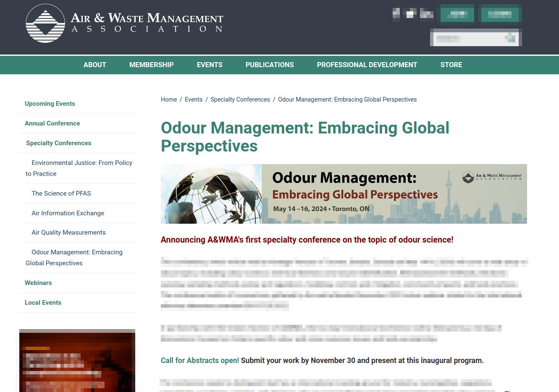Click the Air & Waste Management Association logo
This screenshot has height=392, width=559.
[124, 23]
